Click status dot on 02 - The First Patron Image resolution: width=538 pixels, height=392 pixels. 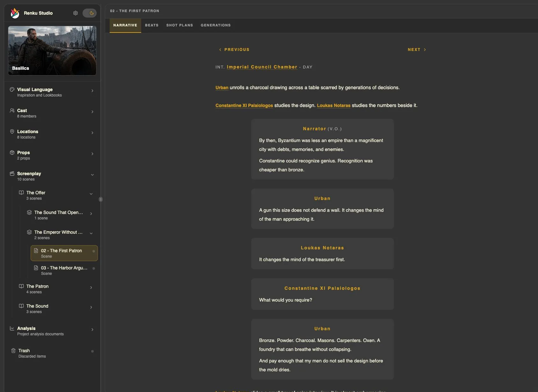coord(94,251)
